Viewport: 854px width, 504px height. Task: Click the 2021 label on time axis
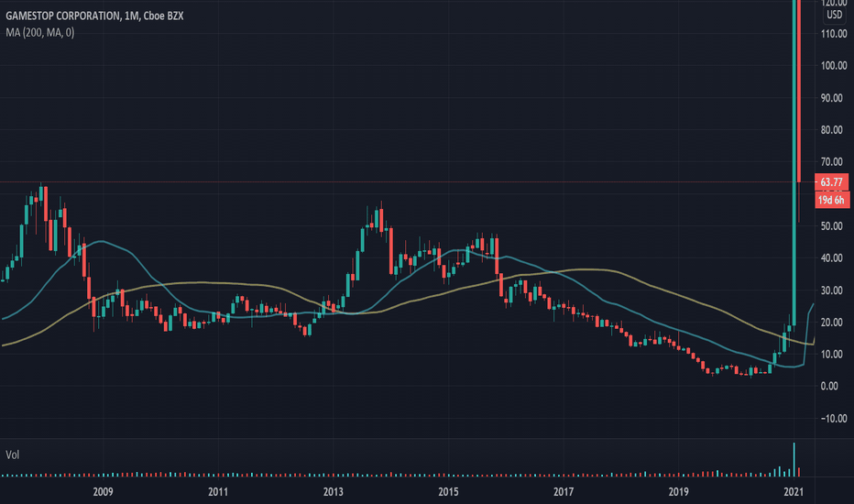[x=794, y=491]
